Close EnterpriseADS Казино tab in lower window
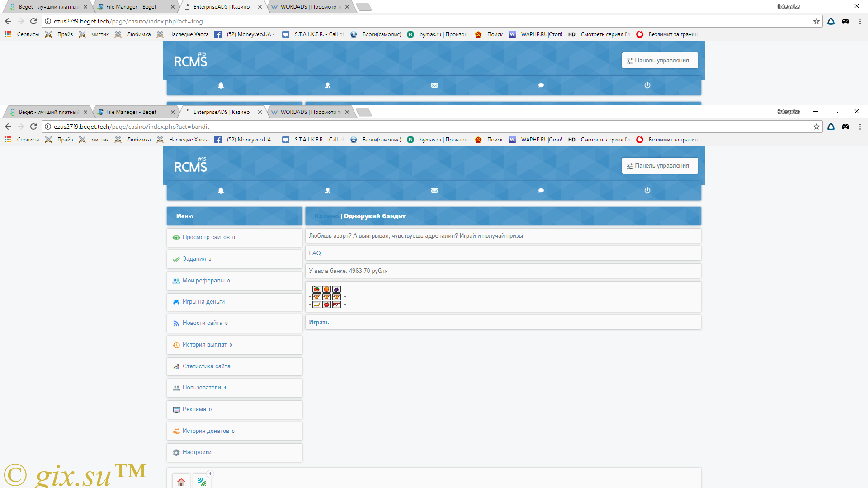 (260, 112)
